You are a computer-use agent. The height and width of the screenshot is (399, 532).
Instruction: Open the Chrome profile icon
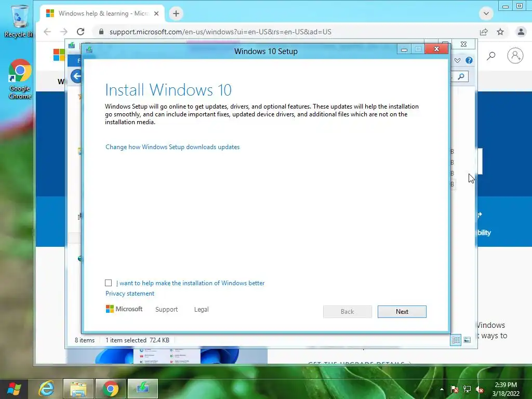(x=521, y=32)
